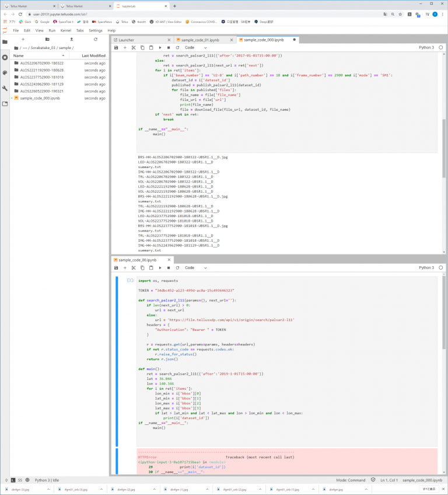448x495 pixels.
Task: Click Python 3 kernel name in sample_code_00.ipynb
Action: (x=426, y=268)
